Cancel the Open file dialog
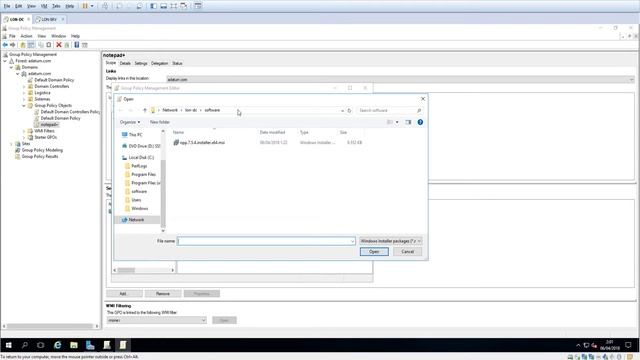Image resolution: width=640 pixels, height=360 pixels. pyautogui.click(x=407, y=252)
